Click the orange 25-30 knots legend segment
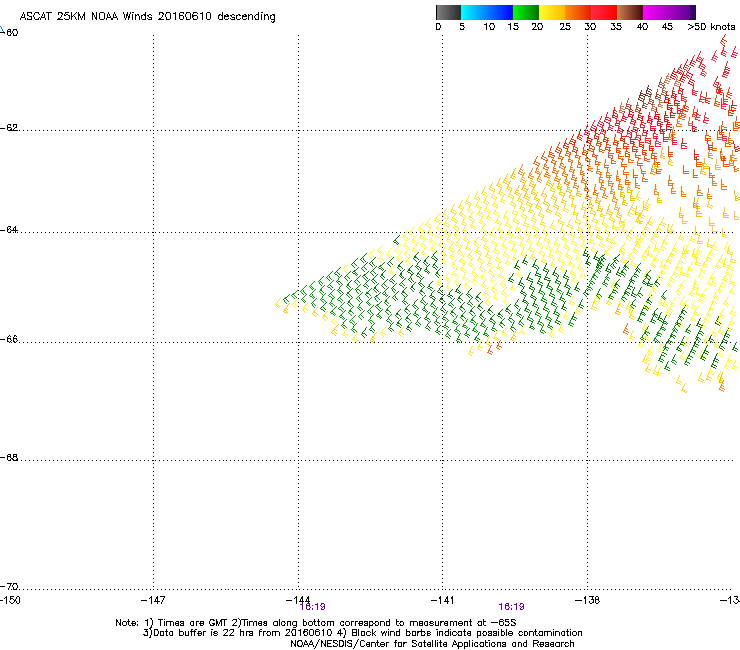The image size is (740, 650). (x=578, y=12)
